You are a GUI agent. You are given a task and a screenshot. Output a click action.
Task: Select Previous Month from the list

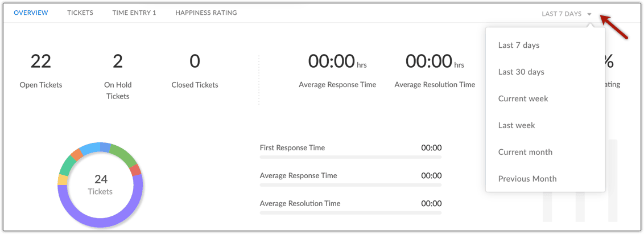point(527,179)
